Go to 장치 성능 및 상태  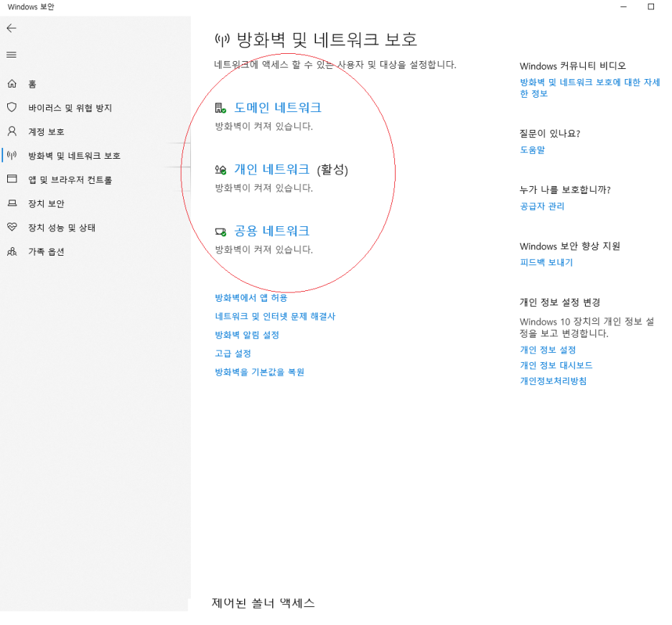tap(62, 228)
